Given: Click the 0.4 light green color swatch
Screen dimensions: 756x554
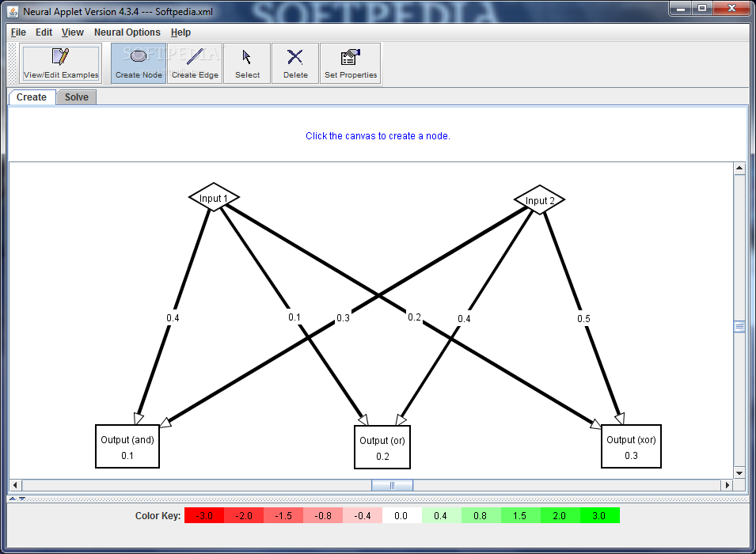Looking at the screenshot, I should pyautogui.click(x=442, y=515).
